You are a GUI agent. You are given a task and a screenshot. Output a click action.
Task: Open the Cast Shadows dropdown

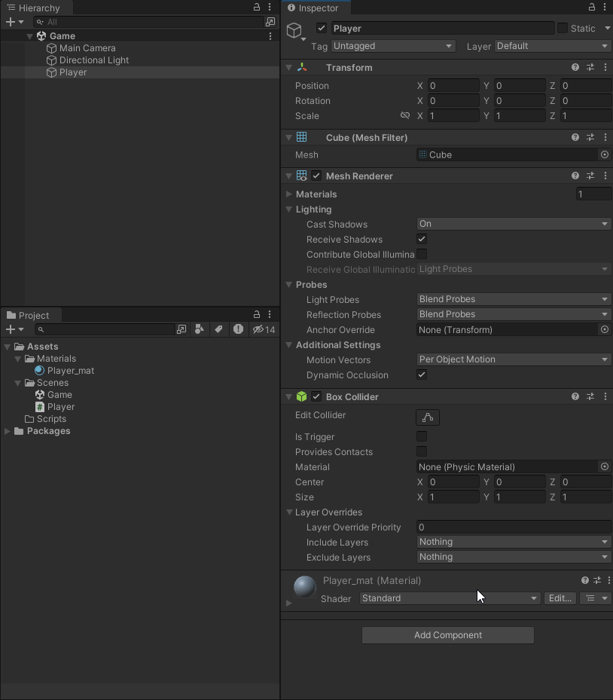513,224
